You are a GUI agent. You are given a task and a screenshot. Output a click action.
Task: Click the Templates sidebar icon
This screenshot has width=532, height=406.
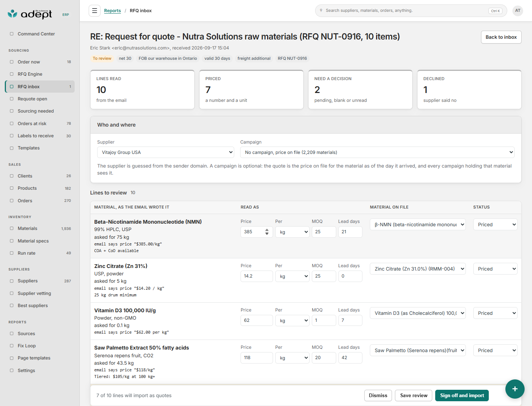tap(12, 148)
